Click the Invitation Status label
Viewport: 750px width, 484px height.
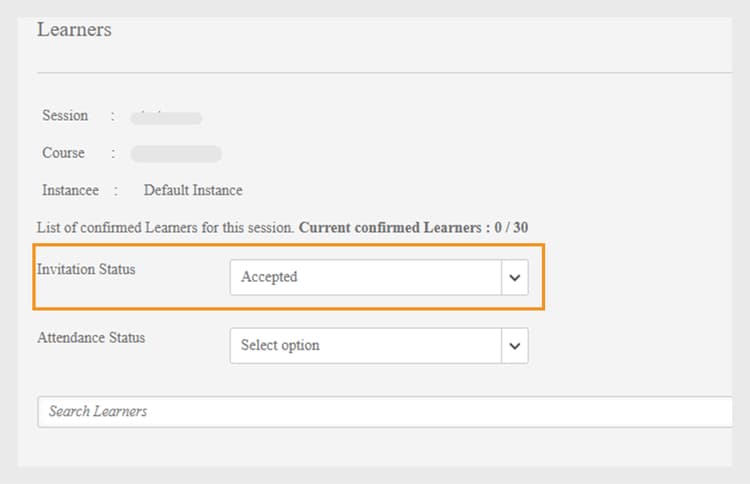[86, 270]
